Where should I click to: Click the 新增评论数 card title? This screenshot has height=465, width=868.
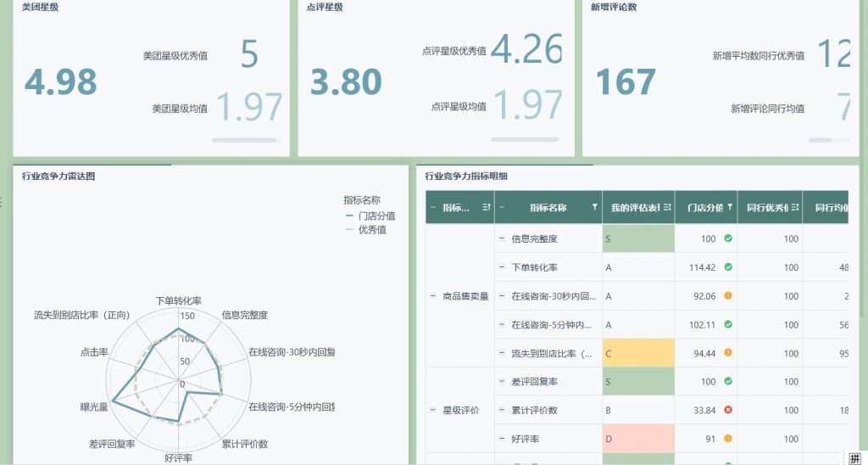click(614, 7)
